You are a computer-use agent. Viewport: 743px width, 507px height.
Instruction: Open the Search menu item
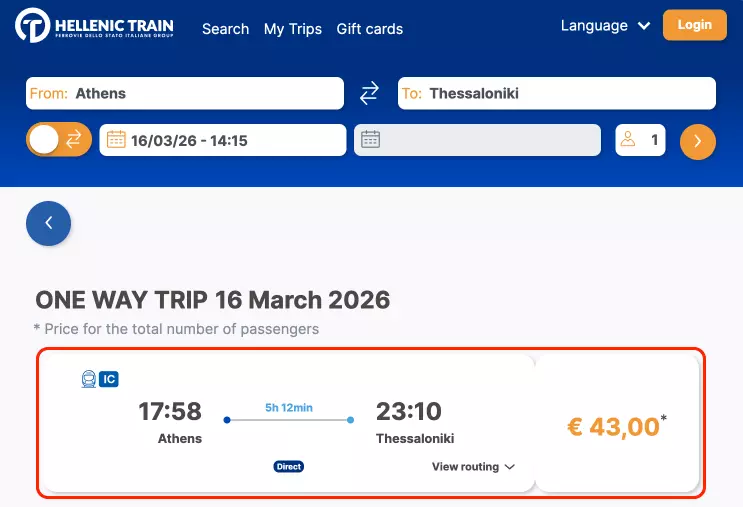click(x=225, y=29)
